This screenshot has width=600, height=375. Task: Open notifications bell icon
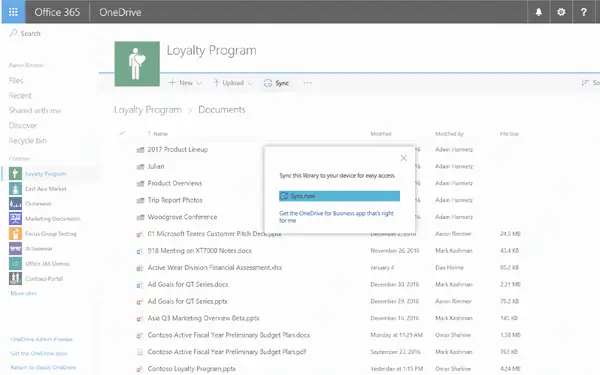[x=538, y=12]
